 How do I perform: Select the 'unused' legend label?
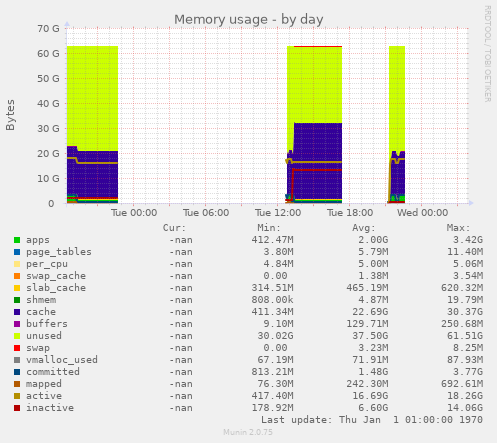pyautogui.click(x=44, y=336)
